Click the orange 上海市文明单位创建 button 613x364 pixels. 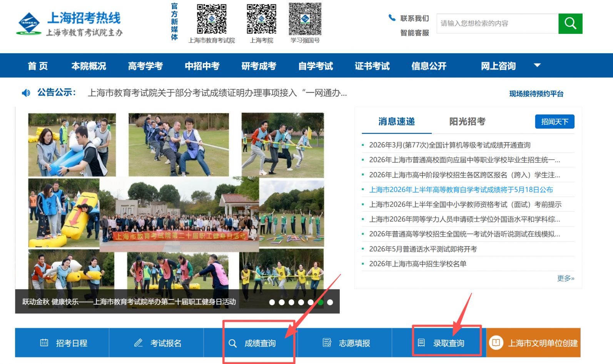coord(533,343)
